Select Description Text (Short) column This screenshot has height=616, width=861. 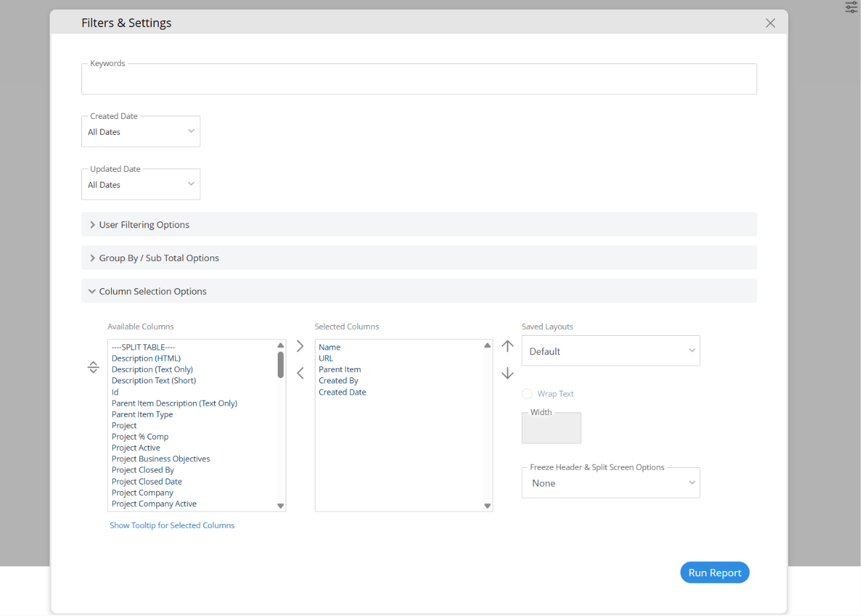click(x=154, y=381)
